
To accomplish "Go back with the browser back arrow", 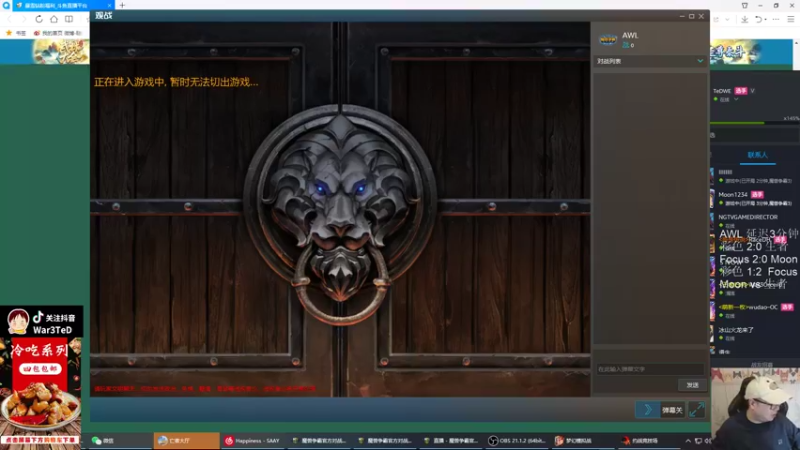I will coord(9,19).
